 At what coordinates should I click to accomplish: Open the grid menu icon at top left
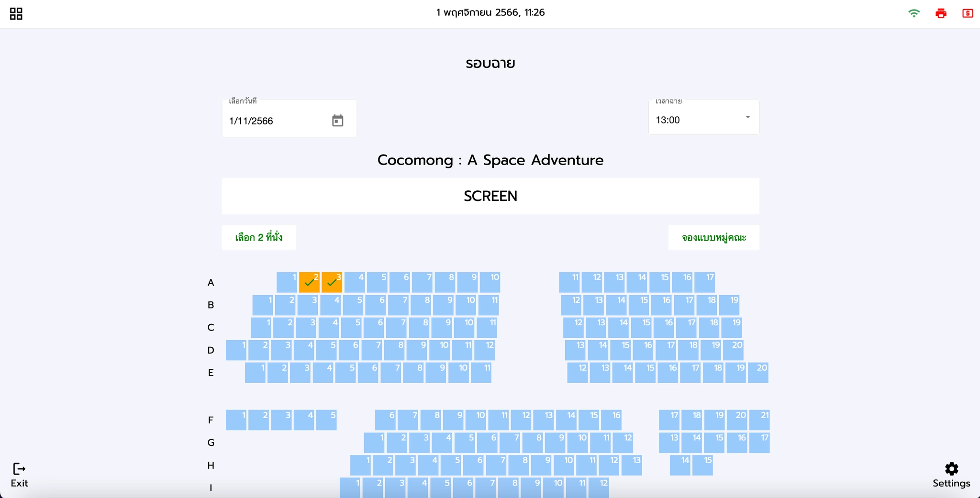pos(16,13)
